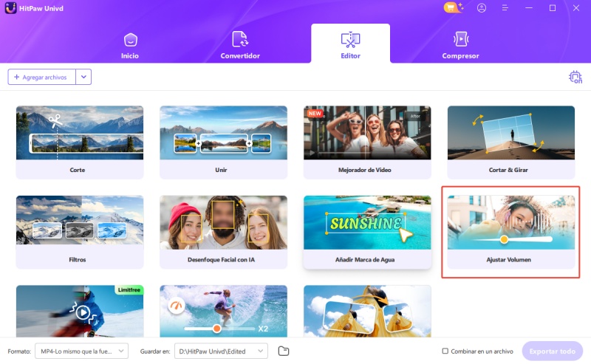Open the Ajustar Volumen card
Screen dimensions: 591x364
pyautogui.click(x=511, y=232)
